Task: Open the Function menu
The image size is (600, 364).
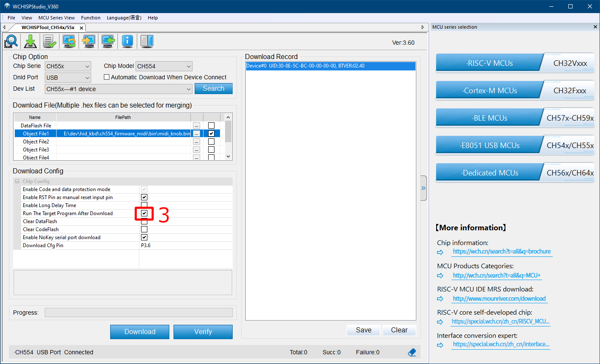Action: pos(91,18)
